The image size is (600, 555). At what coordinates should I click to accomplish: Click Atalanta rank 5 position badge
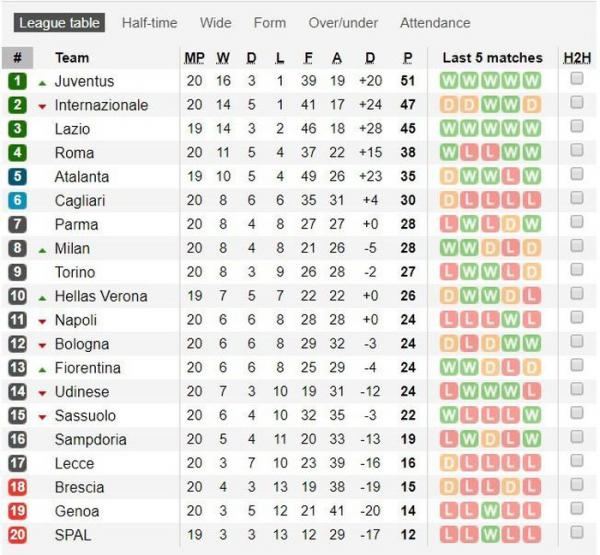(17, 176)
